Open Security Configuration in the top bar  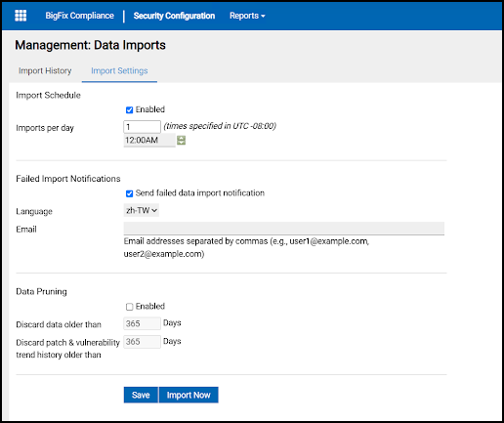[174, 16]
